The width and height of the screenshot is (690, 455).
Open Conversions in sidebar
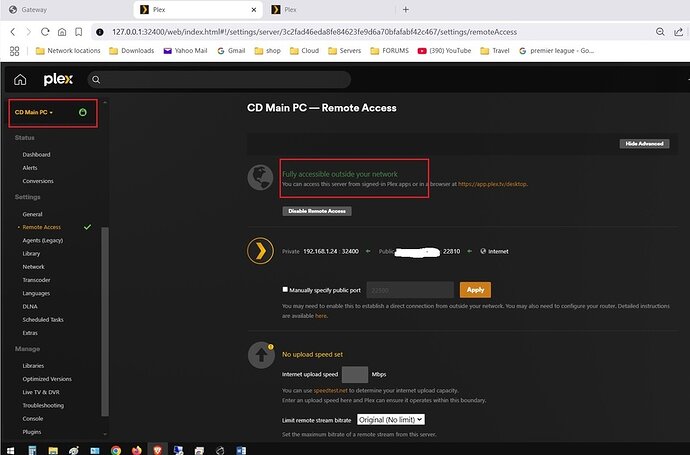click(x=38, y=181)
